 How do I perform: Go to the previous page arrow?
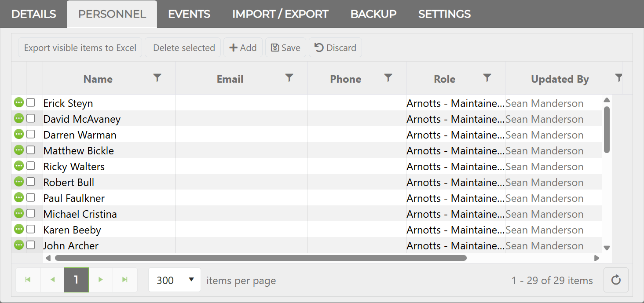click(52, 280)
